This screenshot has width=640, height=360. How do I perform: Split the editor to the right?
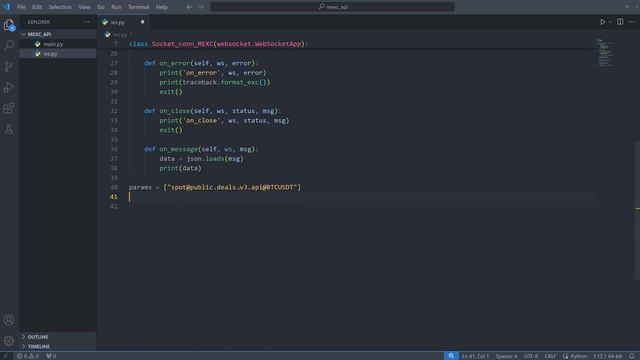(x=620, y=22)
